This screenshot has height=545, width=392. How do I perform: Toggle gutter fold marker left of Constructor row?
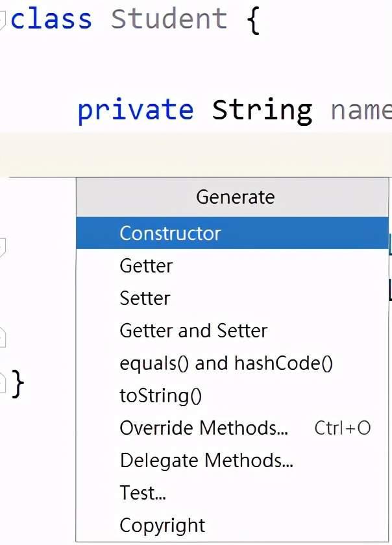click(x=2, y=247)
